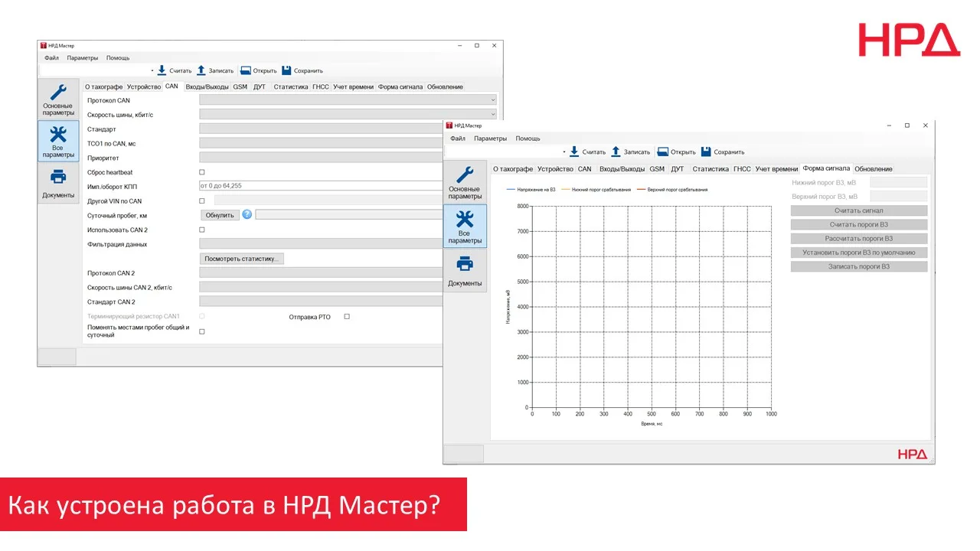Toggle Сброс heartbeat checkbox
980x551 pixels.
click(202, 172)
